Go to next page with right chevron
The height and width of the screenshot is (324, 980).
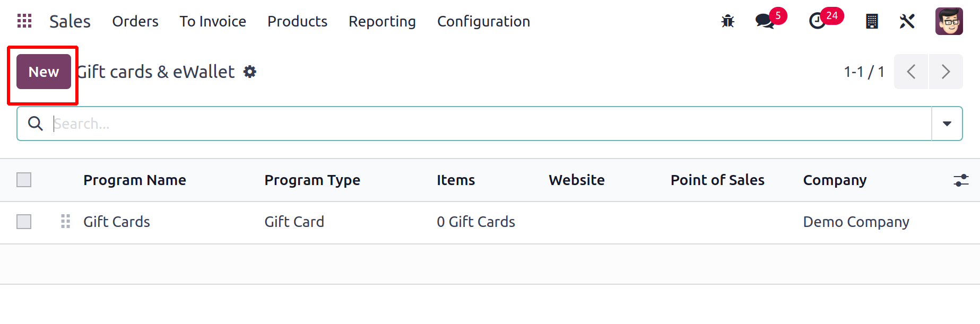(946, 72)
